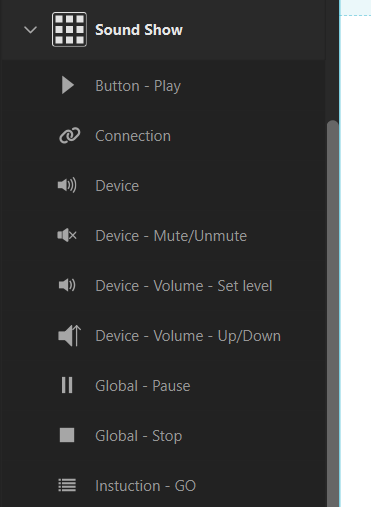Click the square stop icon
This screenshot has width=371, height=507.
coord(67,435)
